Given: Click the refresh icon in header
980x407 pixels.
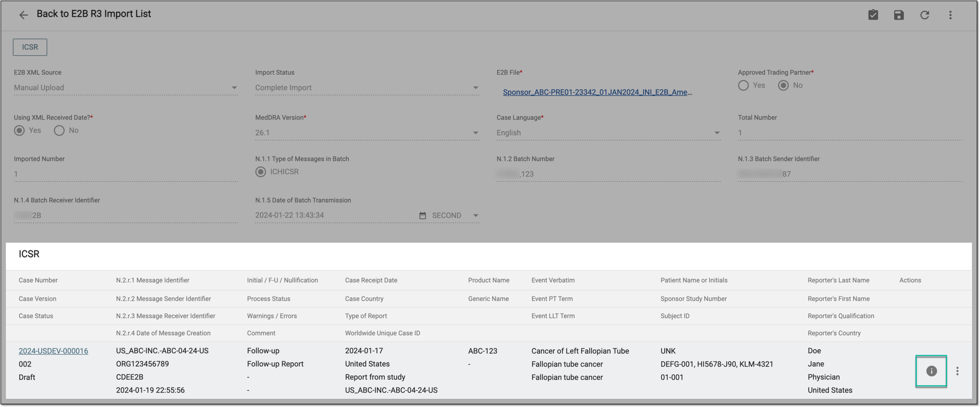Looking at the screenshot, I should pyautogui.click(x=925, y=15).
